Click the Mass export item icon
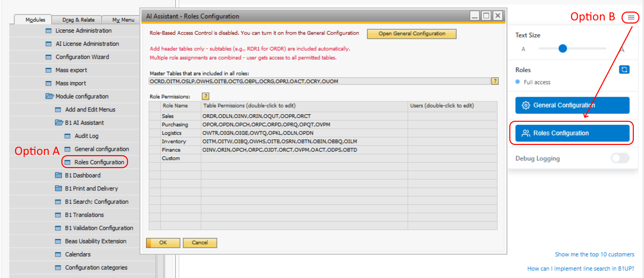The image size is (644, 278). 48,70
